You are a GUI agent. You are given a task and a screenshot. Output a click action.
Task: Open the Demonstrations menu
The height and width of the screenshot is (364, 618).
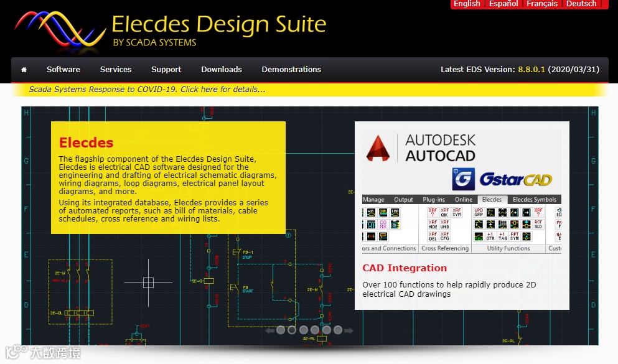click(291, 69)
